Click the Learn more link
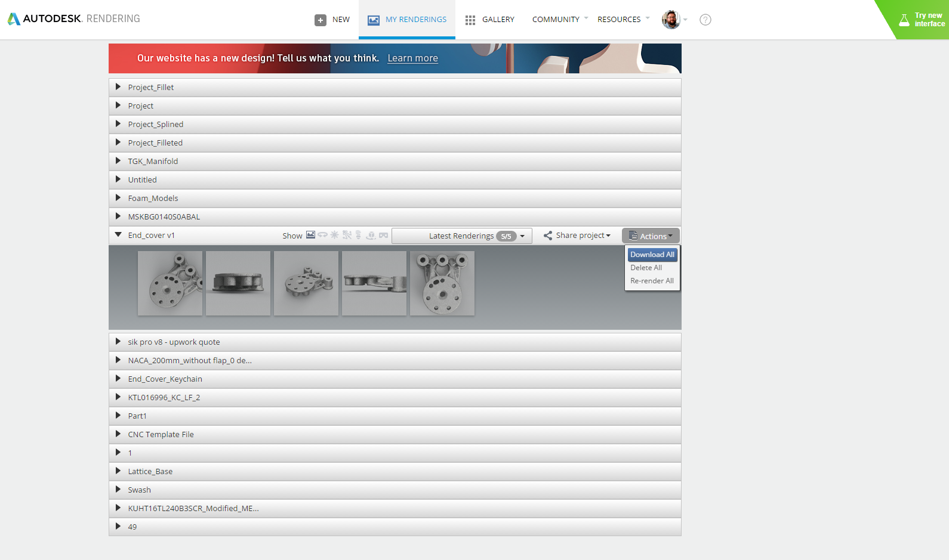This screenshot has height=560, width=949. 413,58
